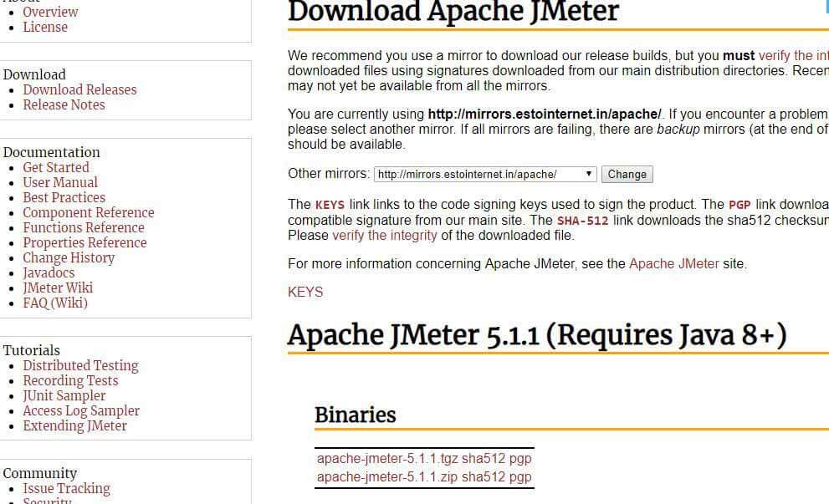Open the pgp signature for the zip file
This screenshot has height=504, width=829.
coord(520,476)
